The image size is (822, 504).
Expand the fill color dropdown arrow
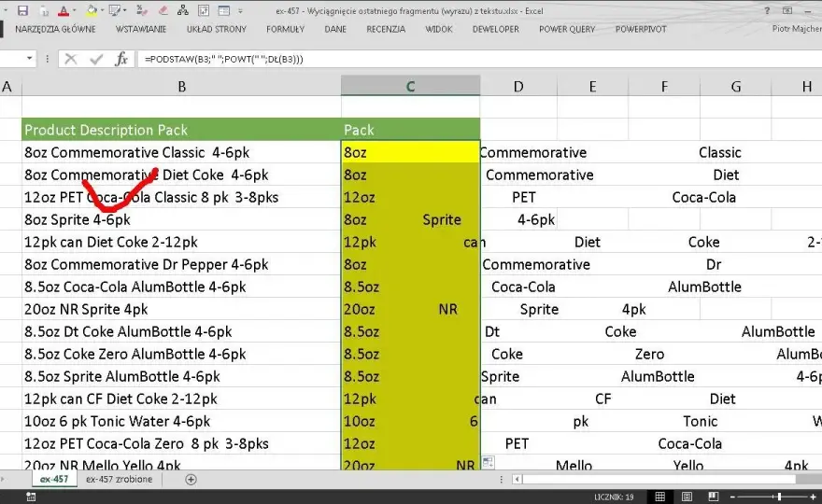(102, 10)
